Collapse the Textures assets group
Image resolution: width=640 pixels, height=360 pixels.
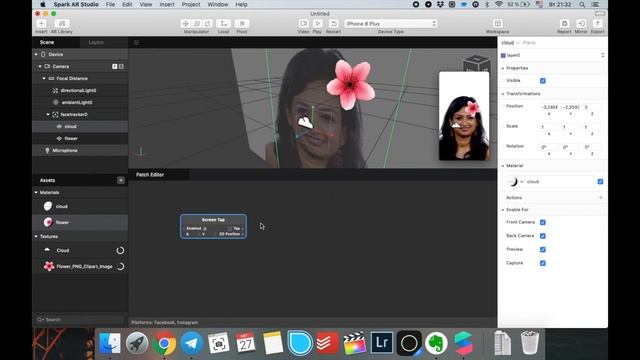coord(36,236)
